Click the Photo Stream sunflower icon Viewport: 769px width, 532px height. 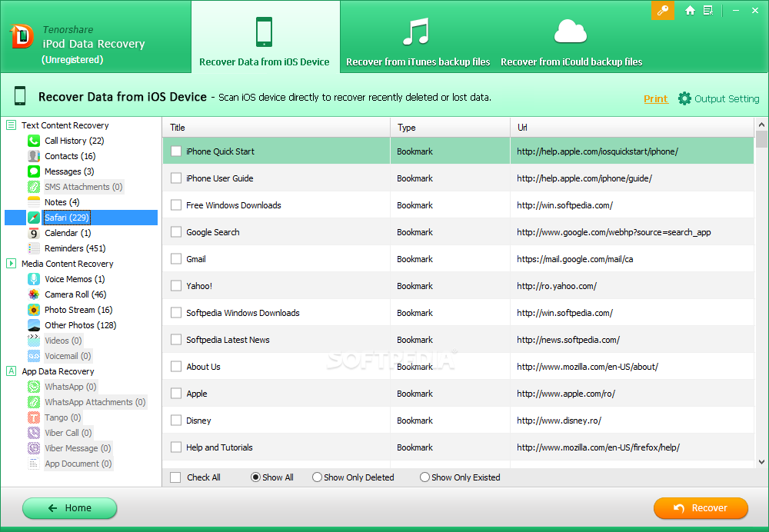(34, 310)
